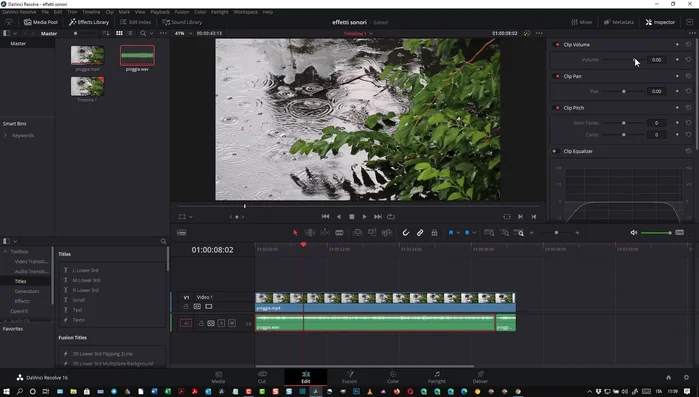
Task: Zoom in timeline with plus button
Action: pos(577,233)
